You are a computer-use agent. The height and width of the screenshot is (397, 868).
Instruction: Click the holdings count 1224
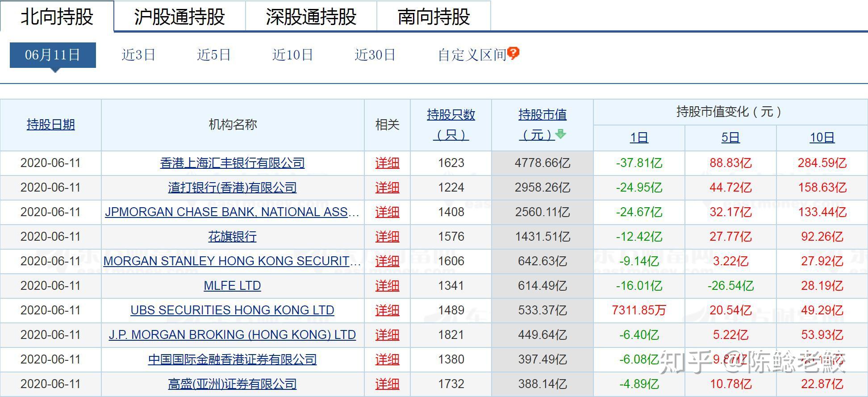click(451, 188)
